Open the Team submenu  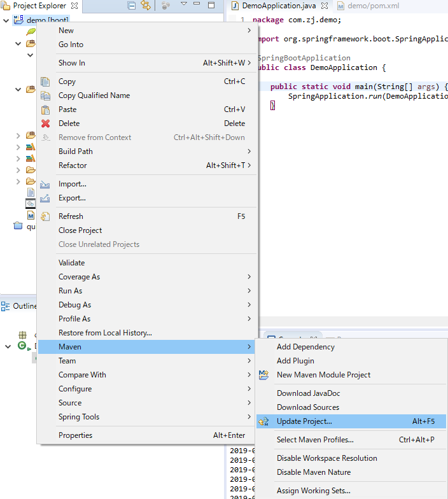click(x=146, y=361)
